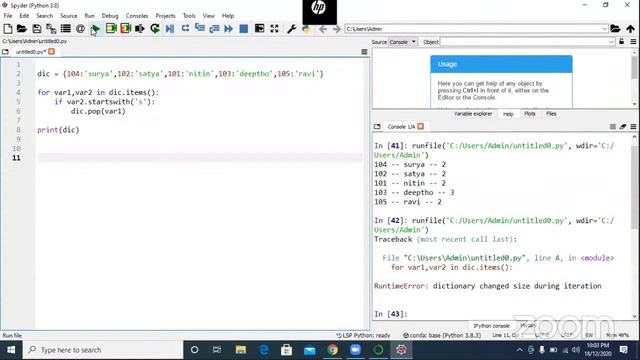Interrupt kernel stop square in console
The image size is (640, 360).
pos(613,127)
